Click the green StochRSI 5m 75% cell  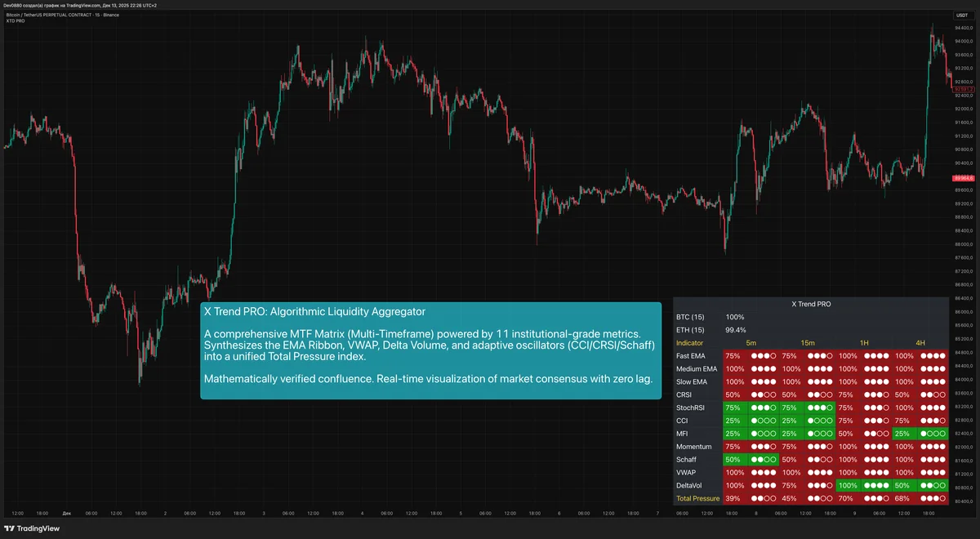(733, 408)
